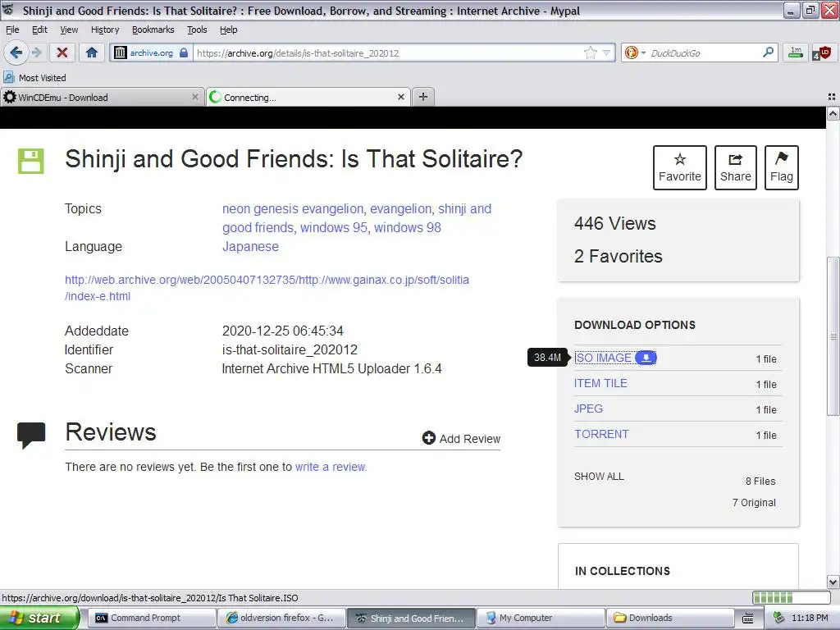The width and height of the screenshot is (840, 630).
Task: Click the write a review link
Action: point(330,467)
